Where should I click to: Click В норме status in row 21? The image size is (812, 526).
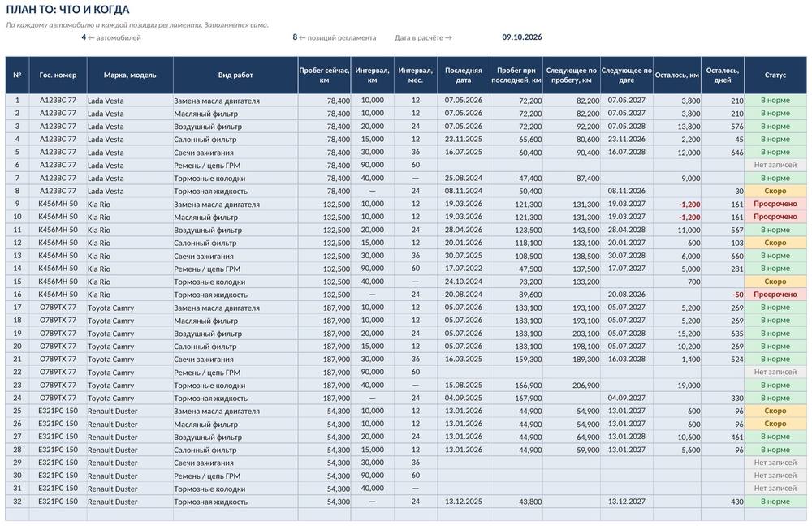click(775, 360)
